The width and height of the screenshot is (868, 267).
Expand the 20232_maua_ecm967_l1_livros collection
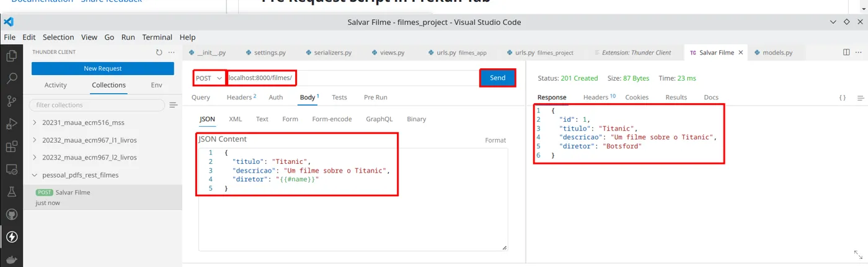click(x=34, y=140)
